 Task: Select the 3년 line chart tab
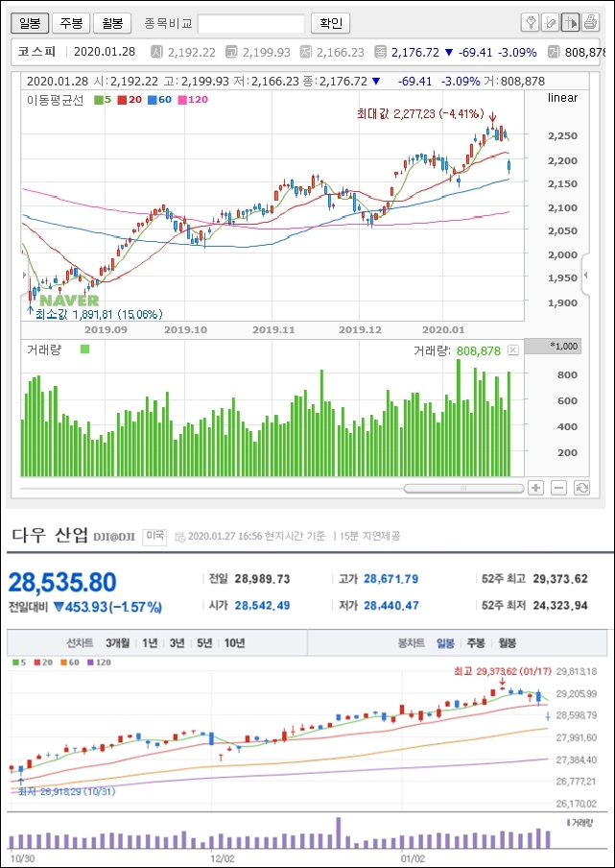(177, 642)
